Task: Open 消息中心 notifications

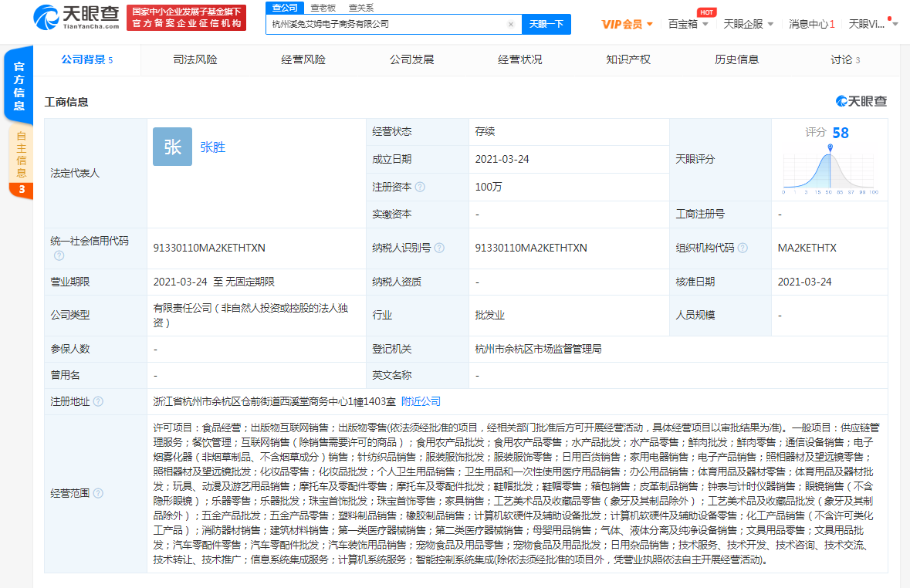Action: [812, 25]
